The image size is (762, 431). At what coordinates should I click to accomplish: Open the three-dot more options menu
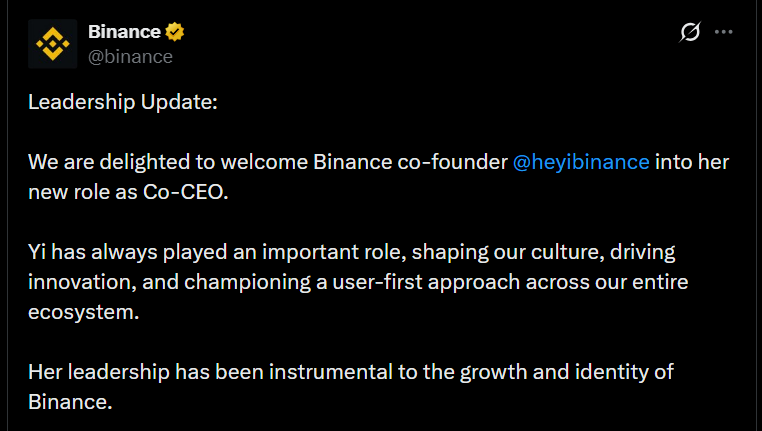[x=723, y=33]
